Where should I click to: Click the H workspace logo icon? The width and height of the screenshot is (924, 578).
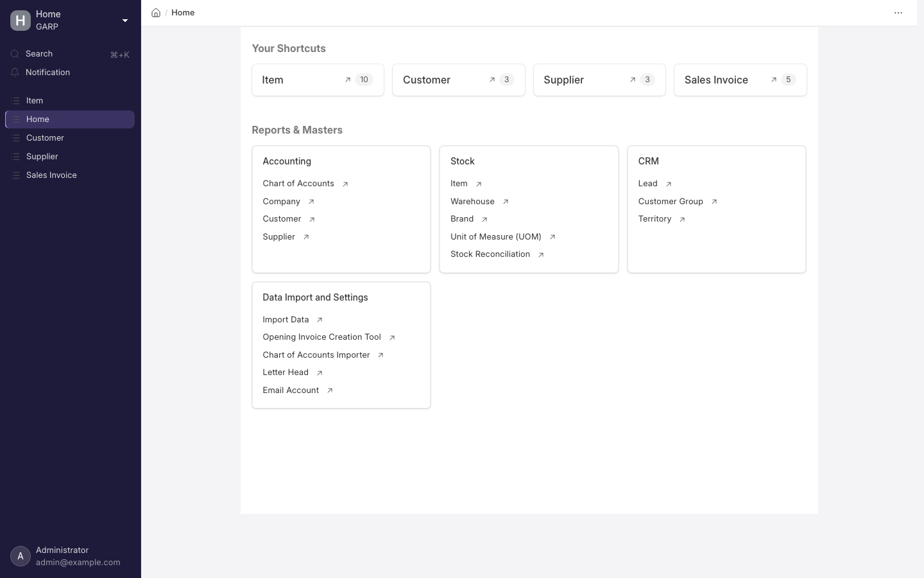tap(21, 21)
